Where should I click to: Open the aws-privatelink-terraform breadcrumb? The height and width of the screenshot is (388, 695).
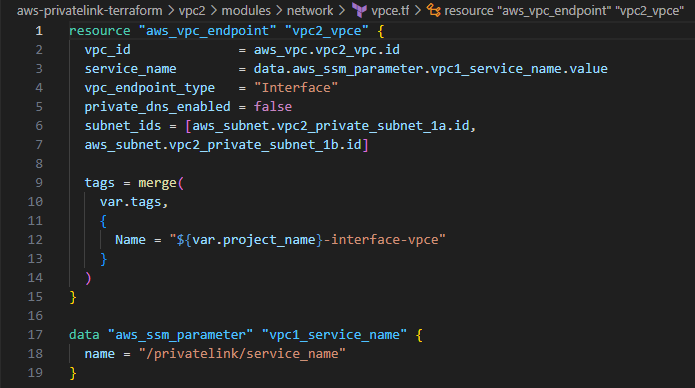coord(90,10)
